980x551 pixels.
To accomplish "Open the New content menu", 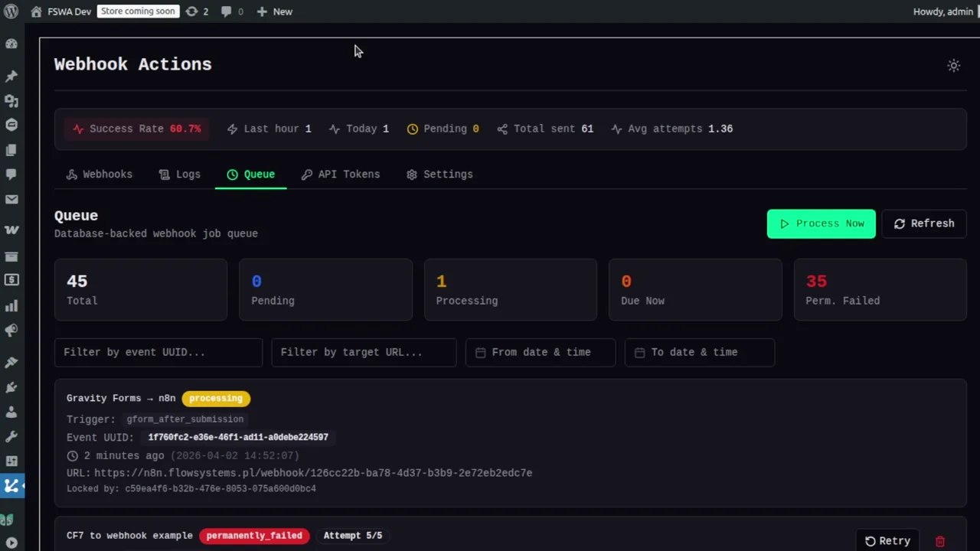I will (274, 11).
